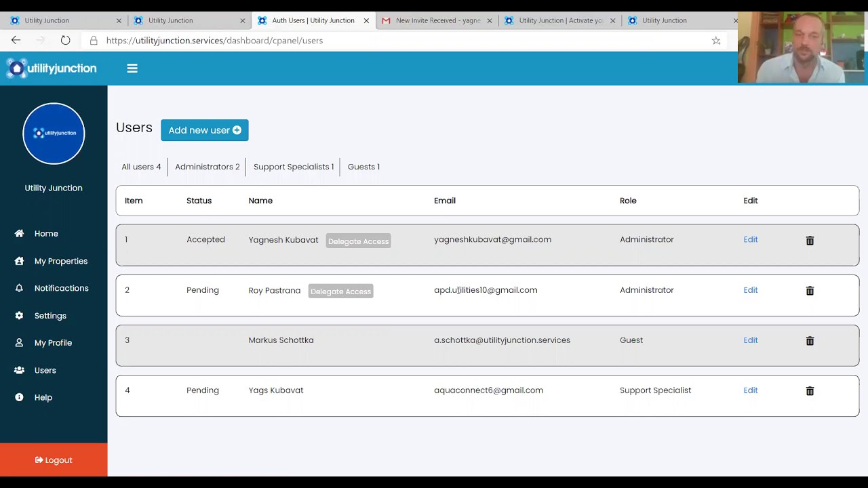
Task: Click the Support Specialist role cell
Action: (655, 390)
